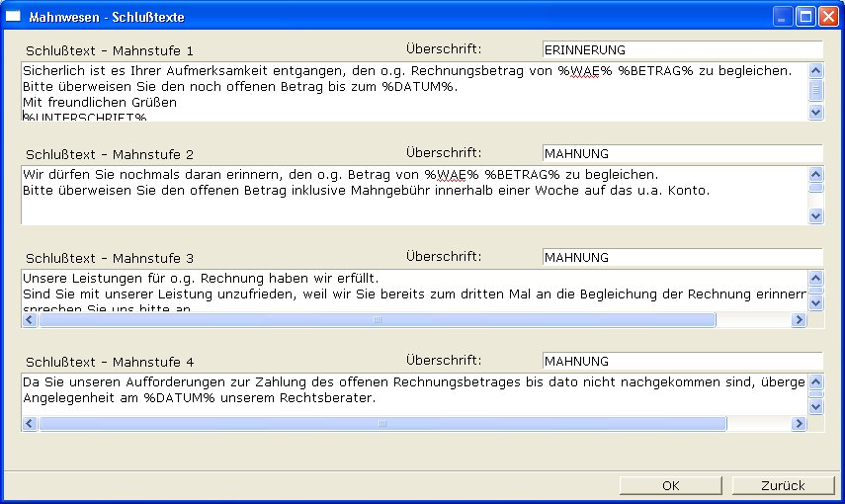Screen dimensions: 845x504
Task: Click the OK button
Action: [x=670, y=485]
